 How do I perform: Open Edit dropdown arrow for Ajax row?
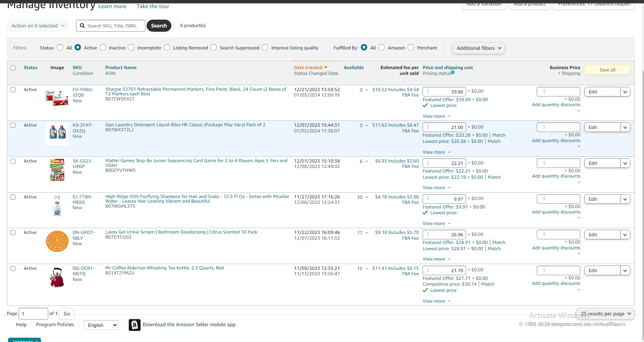coord(625,127)
